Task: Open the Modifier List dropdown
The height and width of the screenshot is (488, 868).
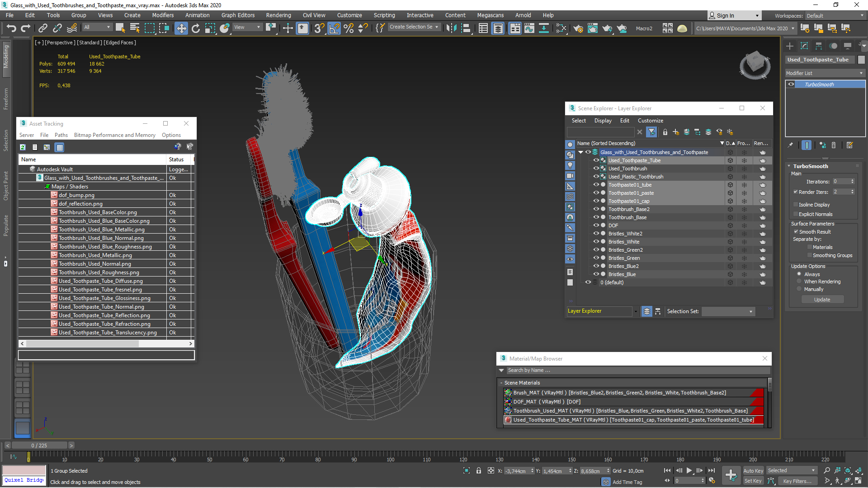Action: [x=825, y=73]
